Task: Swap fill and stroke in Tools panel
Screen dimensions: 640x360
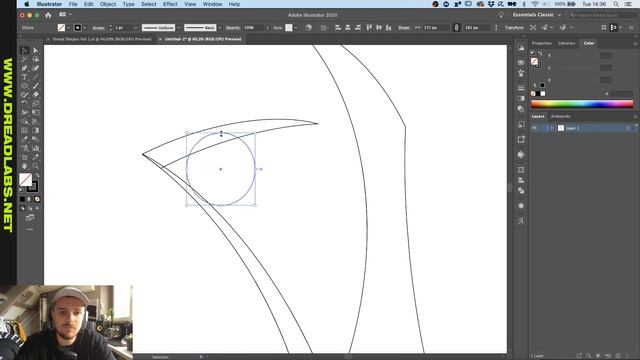Action: [x=37, y=176]
